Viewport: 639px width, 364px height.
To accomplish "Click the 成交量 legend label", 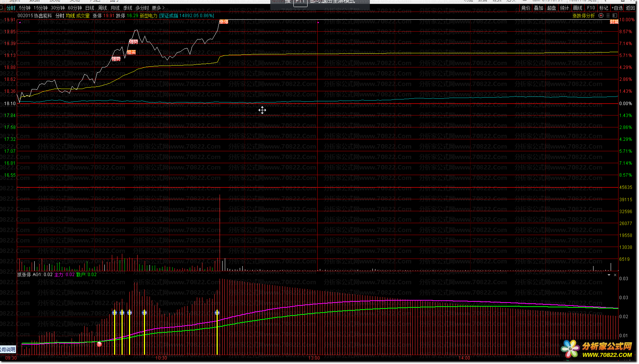I will tap(83, 16).
